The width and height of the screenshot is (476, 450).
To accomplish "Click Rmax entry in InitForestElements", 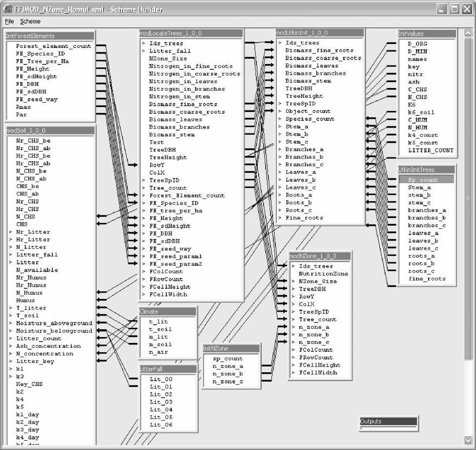I will [23, 107].
